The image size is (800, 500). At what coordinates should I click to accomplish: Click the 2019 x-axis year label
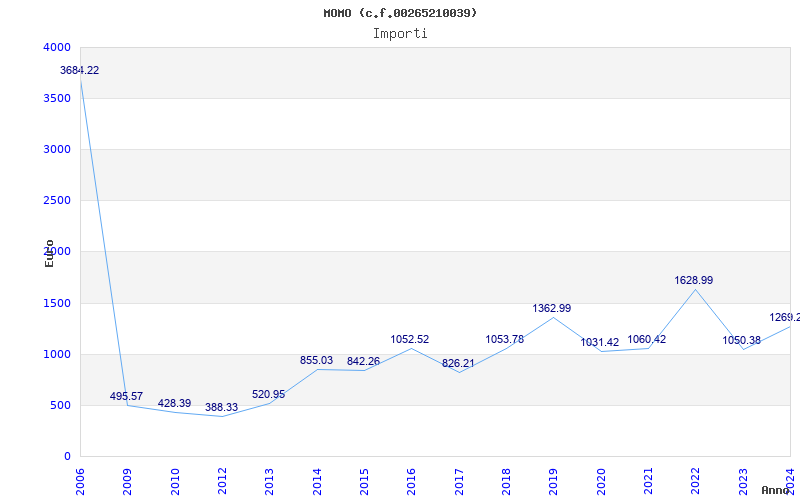coord(554,481)
